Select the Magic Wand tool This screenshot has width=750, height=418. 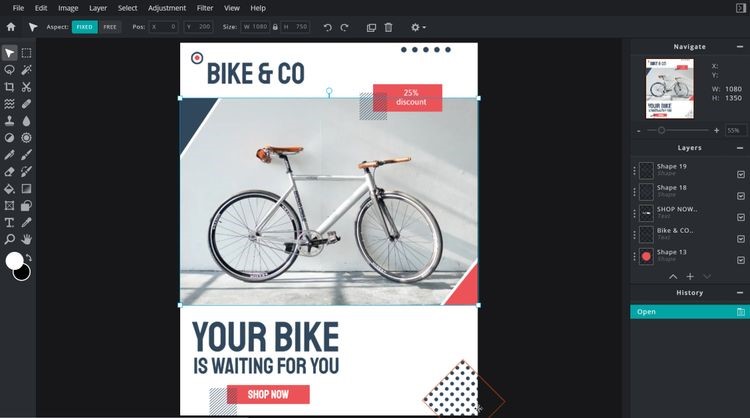coord(26,70)
